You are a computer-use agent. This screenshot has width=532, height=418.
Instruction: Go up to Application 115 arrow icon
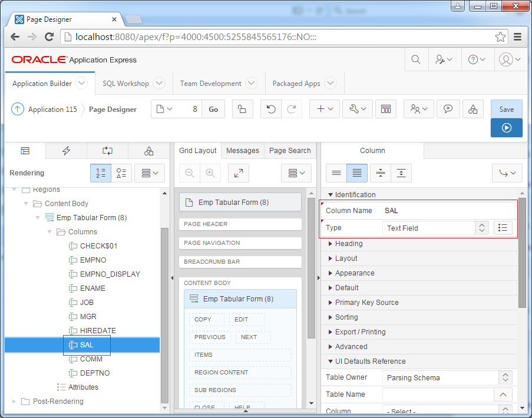18,109
